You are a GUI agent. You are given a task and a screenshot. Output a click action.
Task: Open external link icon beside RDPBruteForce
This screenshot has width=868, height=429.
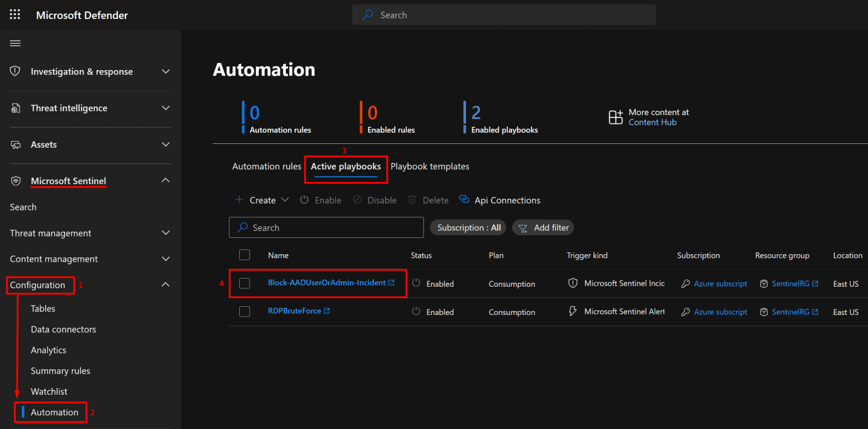point(327,311)
